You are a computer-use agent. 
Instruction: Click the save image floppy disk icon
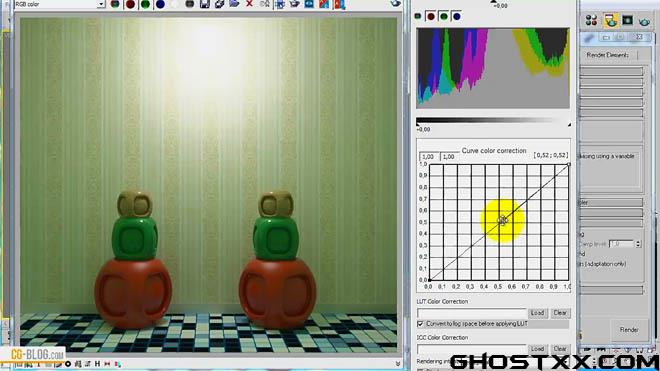click(205, 4)
